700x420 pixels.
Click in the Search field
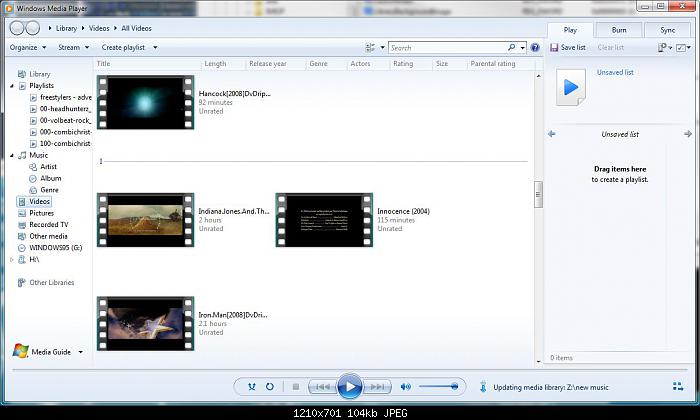(x=448, y=48)
